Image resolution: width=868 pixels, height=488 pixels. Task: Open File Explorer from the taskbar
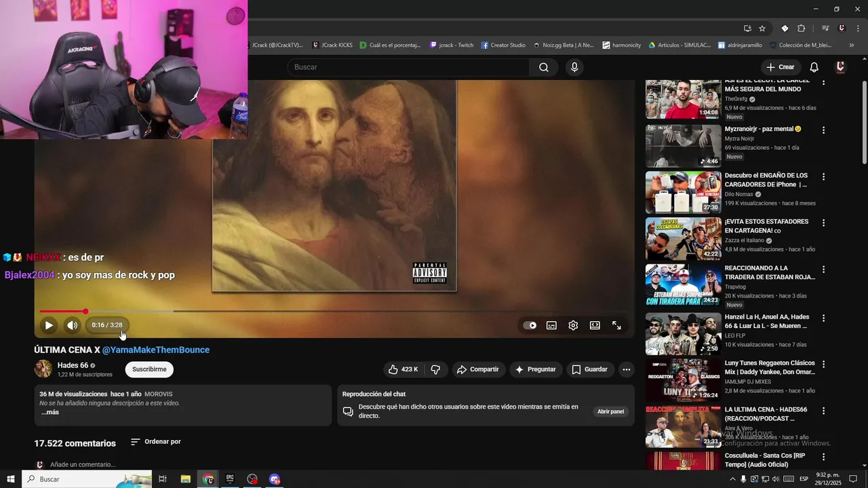pyautogui.click(x=186, y=479)
